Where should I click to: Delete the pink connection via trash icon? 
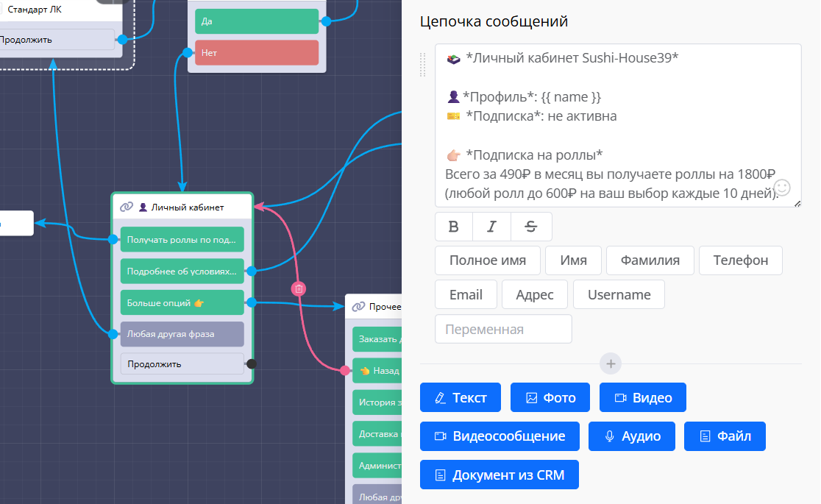click(299, 289)
